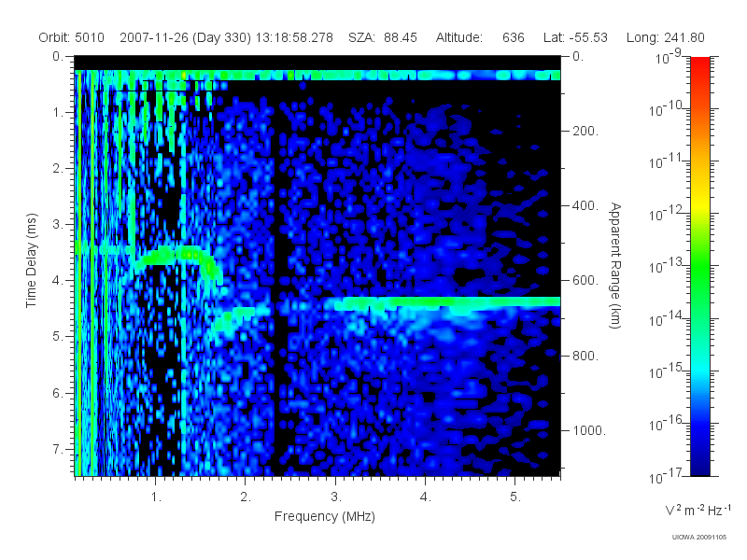Screen dimensions: 747x560
Task: Click the time delay tick '0.' on left axis
Action: 58,57
